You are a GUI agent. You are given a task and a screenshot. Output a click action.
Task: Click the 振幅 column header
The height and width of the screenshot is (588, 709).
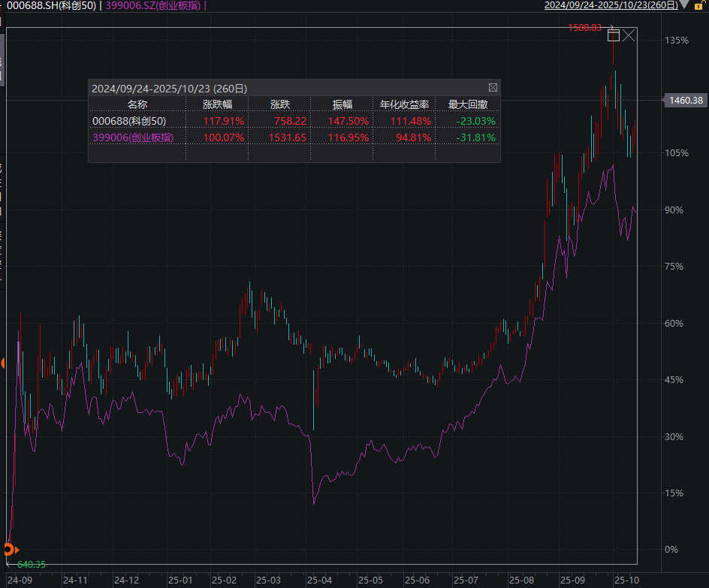point(342,104)
